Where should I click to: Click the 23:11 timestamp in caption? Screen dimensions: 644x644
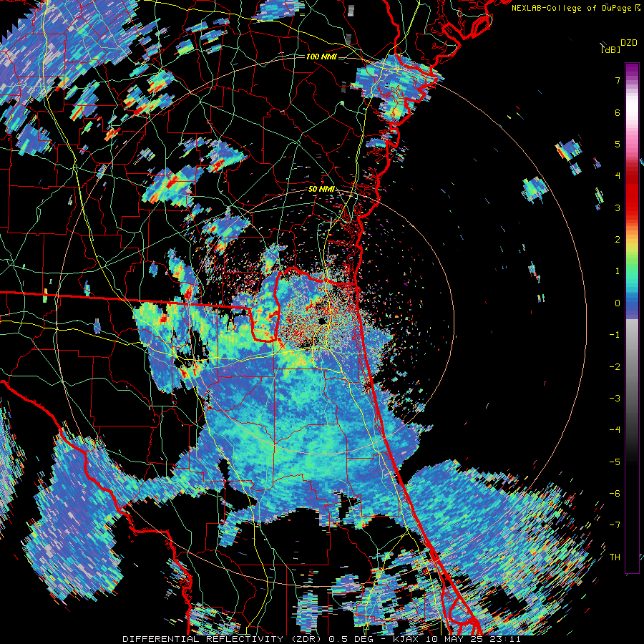[x=504, y=639]
